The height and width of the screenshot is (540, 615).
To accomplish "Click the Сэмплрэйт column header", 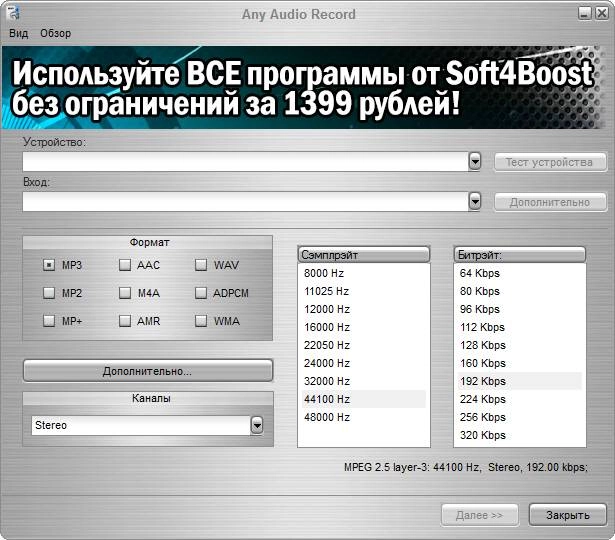I will [364, 255].
